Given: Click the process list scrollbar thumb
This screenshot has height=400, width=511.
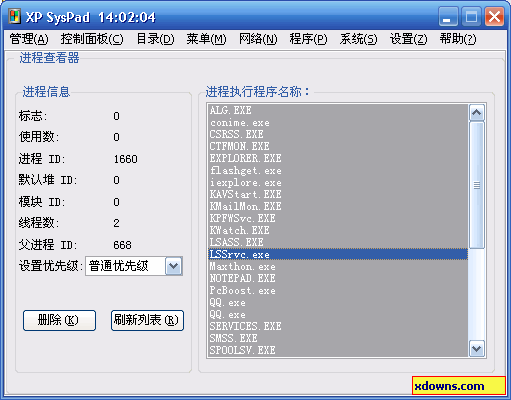Looking at the screenshot, I should [477, 185].
